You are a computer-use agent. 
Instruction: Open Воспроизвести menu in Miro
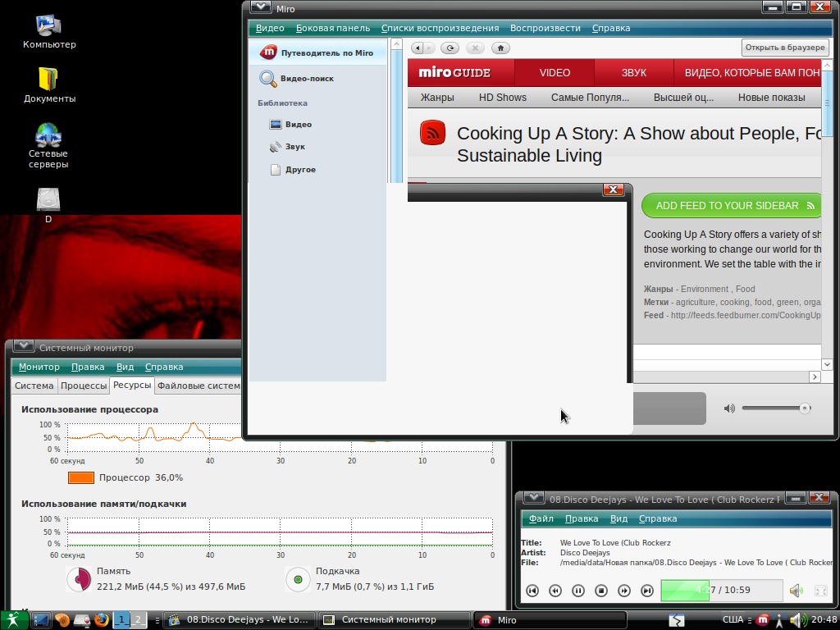click(545, 28)
